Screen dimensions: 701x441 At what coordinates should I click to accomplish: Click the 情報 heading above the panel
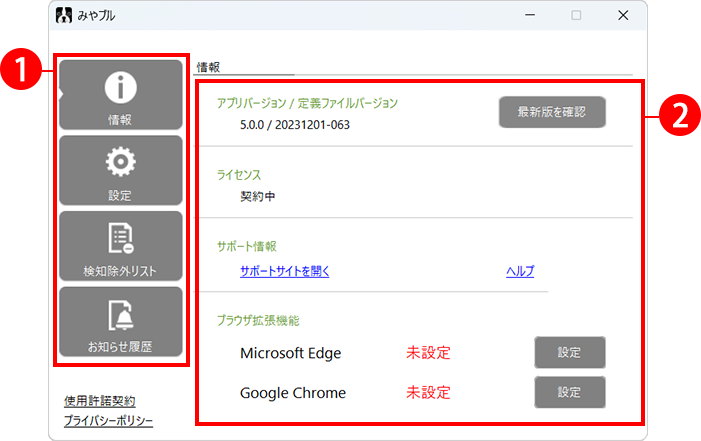[x=209, y=67]
